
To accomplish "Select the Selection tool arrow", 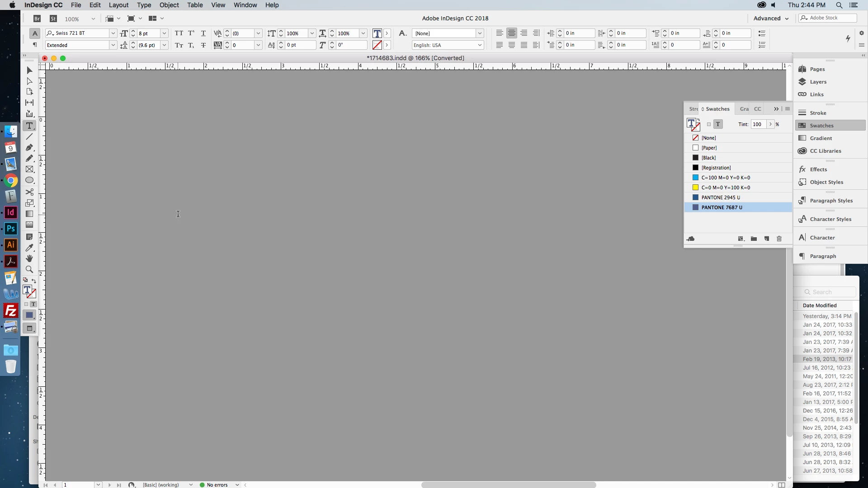I will coord(29,70).
